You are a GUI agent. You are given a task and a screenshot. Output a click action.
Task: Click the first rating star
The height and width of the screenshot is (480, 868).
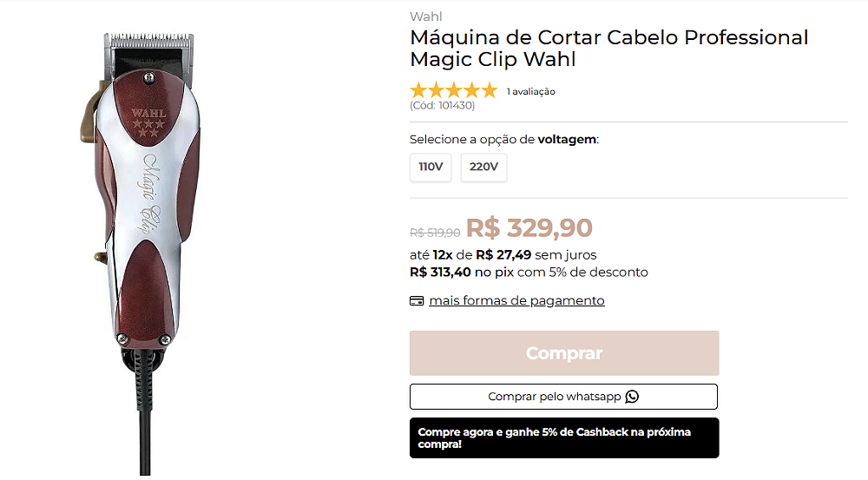pyautogui.click(x=418, y=89)
